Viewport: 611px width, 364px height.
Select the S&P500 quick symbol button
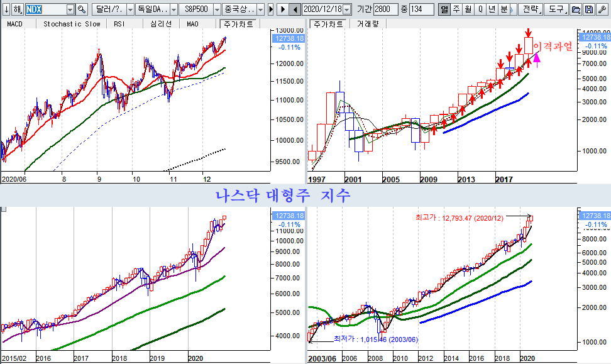tap(196, 9)
